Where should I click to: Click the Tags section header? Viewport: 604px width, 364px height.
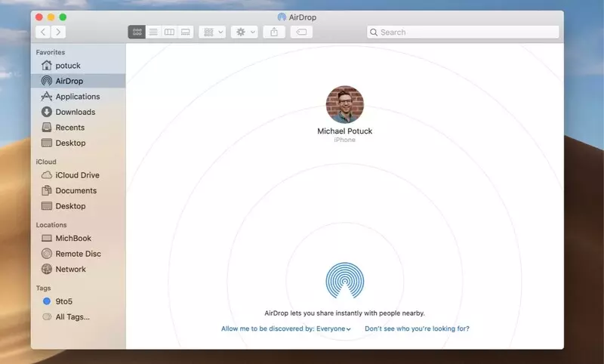point(44,288)
